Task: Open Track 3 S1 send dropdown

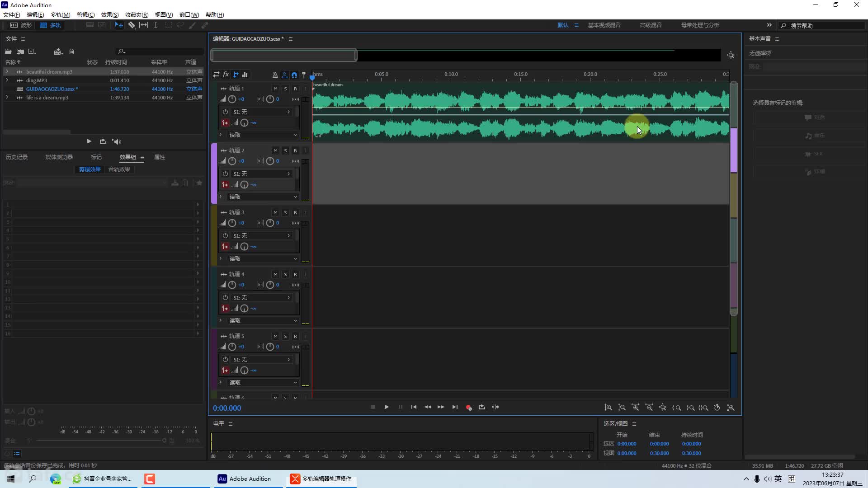Action: coord(262,235)
